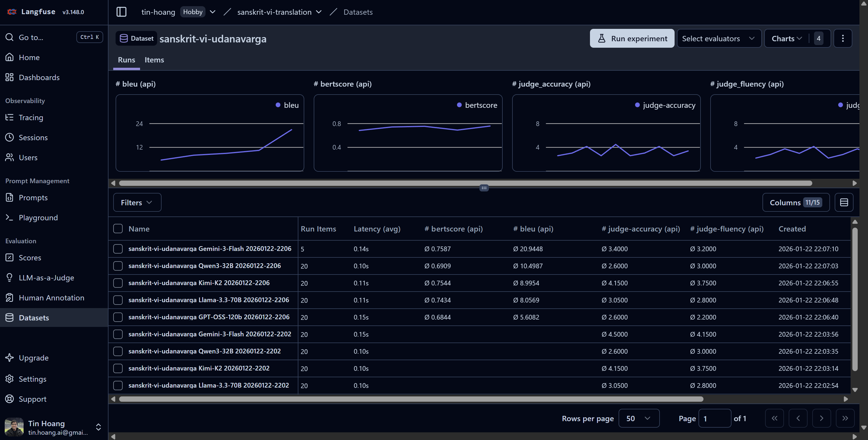Open the Select evaluators dropdown

click(x=719, y=38)
